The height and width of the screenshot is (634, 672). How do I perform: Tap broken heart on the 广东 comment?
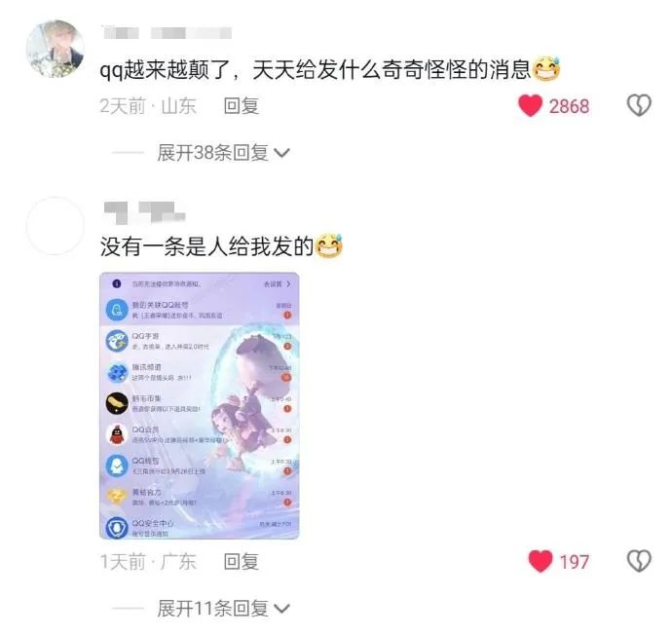coord(639,561)
